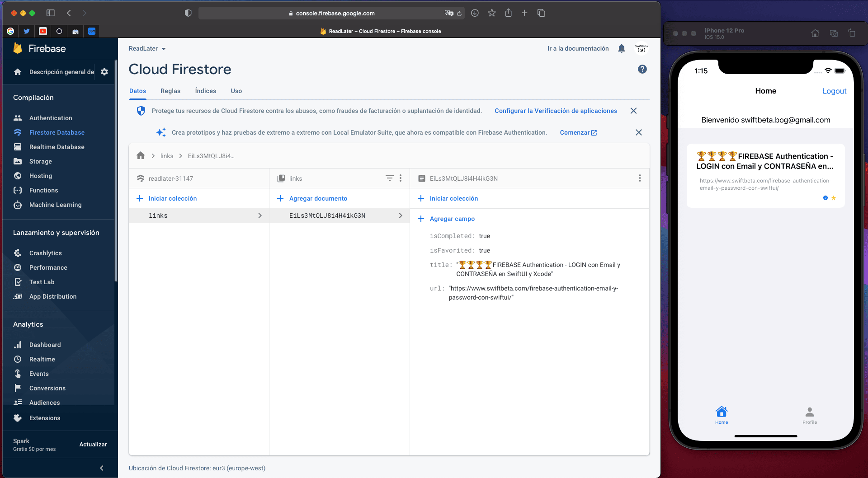868x478 pixels.
Task: Click Iniciar colección in document panel
Action: pyautogui.click(x=448, y=198)
